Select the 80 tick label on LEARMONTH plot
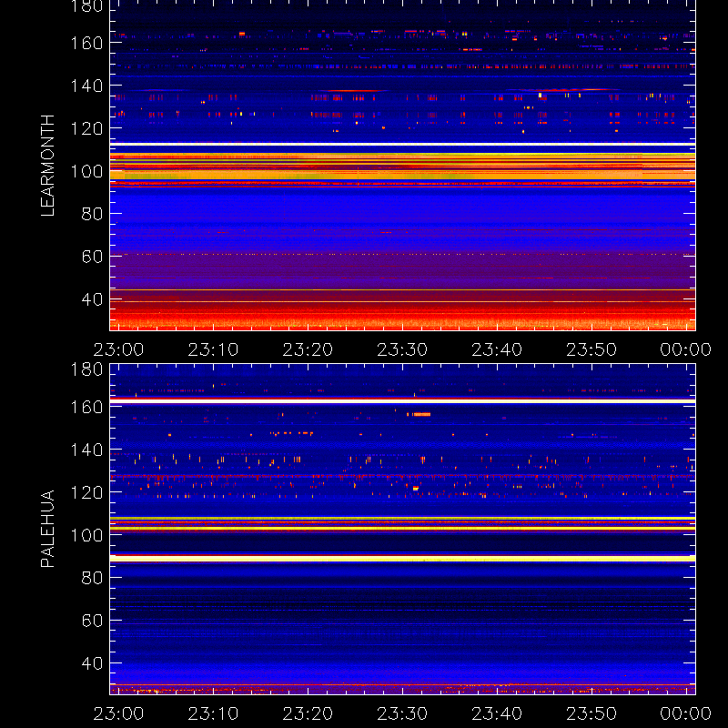This screenshot has height=728, width=728. click(92, 214)
